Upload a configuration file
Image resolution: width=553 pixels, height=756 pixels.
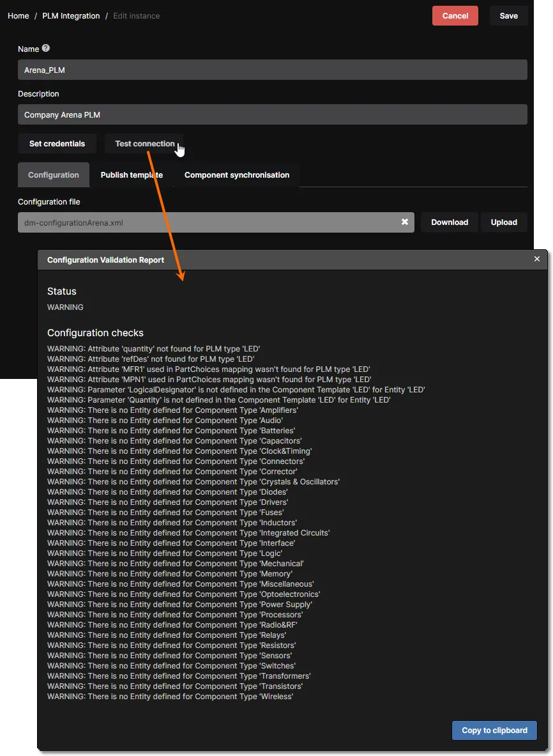504,222
